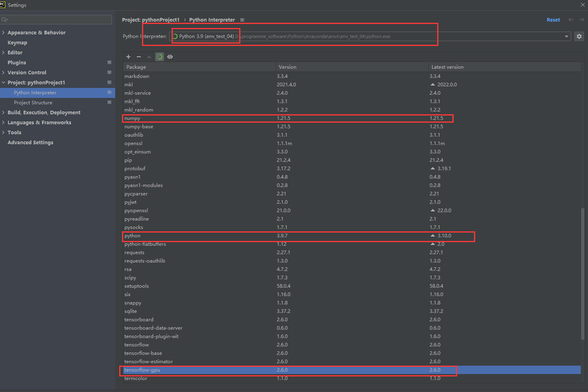Click upgrade arrow next to mkl 2022.0.0

point(432,84)
